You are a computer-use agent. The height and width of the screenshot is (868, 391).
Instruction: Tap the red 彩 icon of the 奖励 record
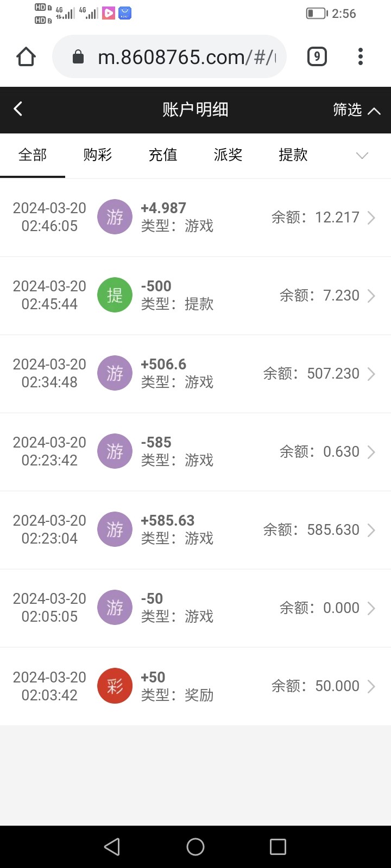point(115,686)
